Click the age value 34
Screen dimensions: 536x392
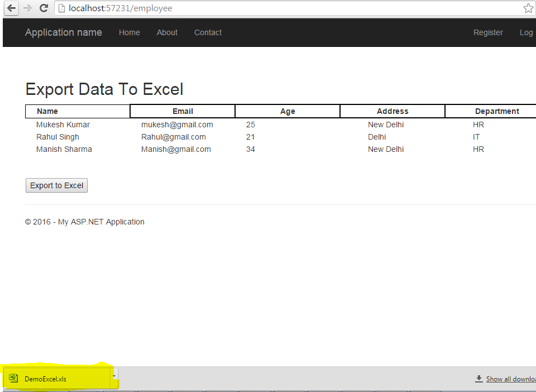[x=250, y=149]
